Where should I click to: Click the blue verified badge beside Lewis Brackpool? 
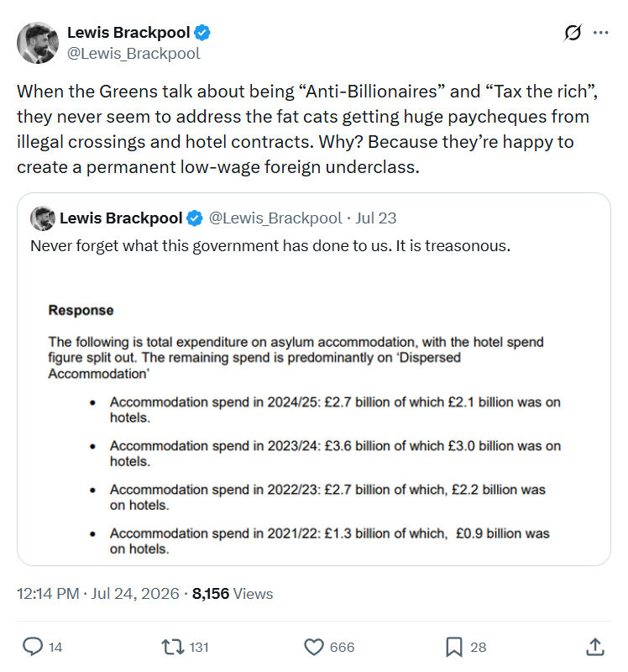(202, 33)
